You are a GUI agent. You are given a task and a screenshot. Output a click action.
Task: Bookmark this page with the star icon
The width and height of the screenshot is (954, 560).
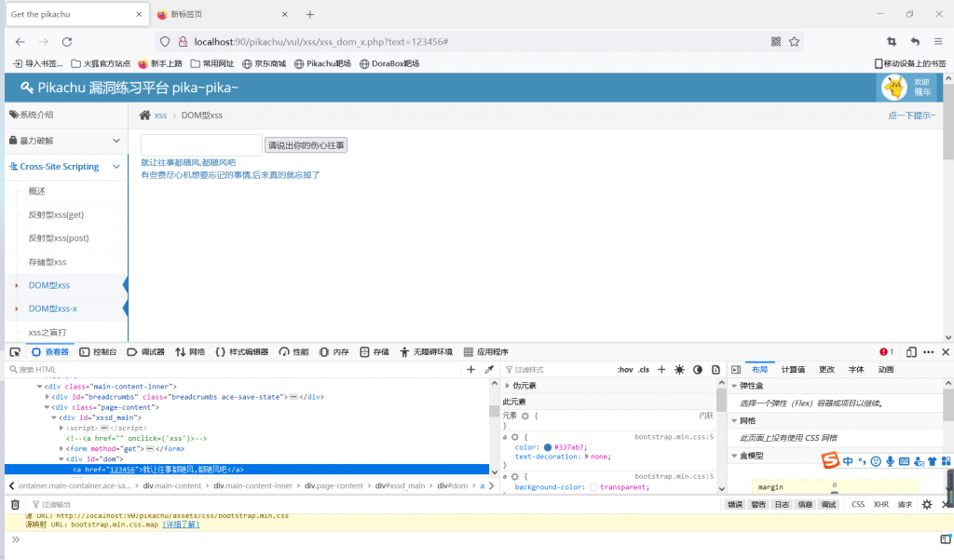coord(794,42)
